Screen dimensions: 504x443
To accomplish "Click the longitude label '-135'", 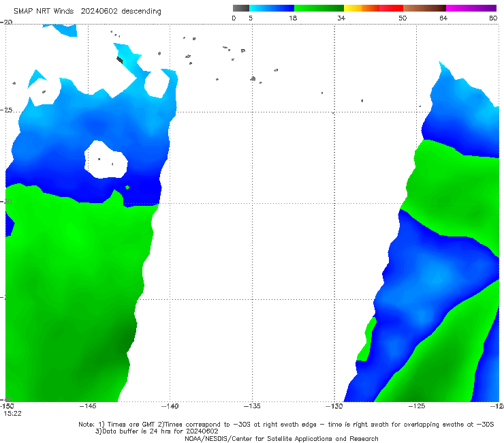I will click(x=252, y=406).
